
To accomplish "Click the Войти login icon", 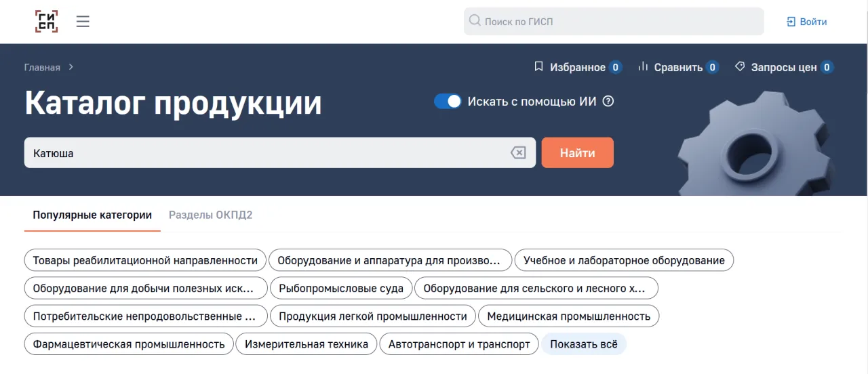I will tap(791, 22).
